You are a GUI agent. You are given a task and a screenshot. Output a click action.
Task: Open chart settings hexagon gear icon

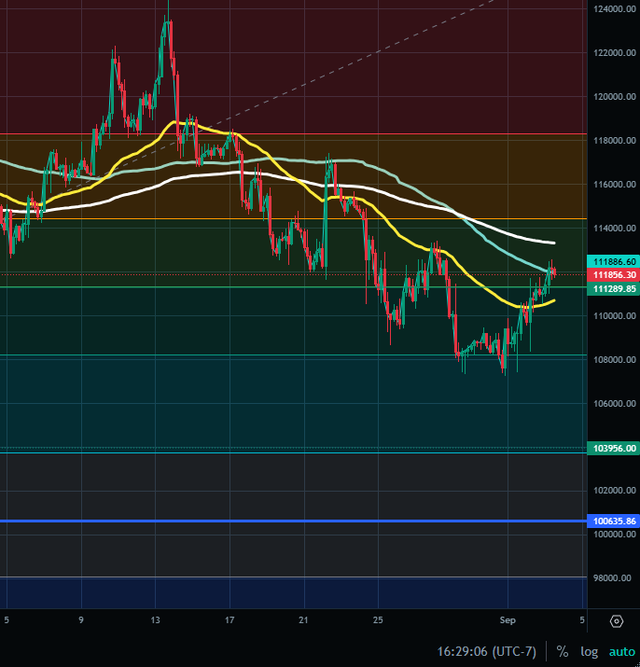[x=616, y=621]
